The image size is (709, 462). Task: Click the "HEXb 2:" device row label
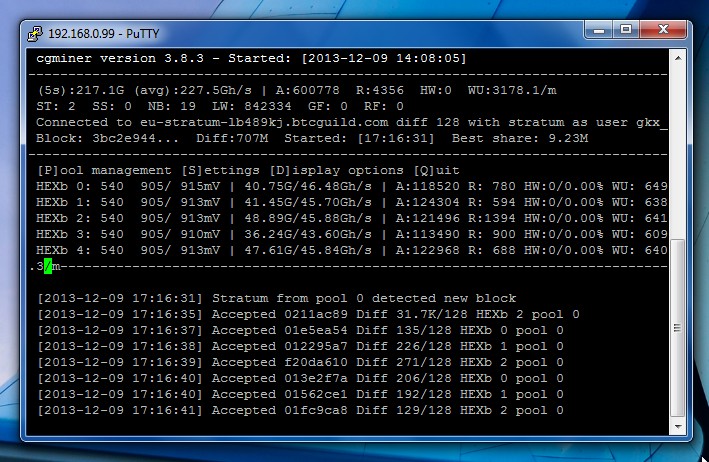point(64,218)
